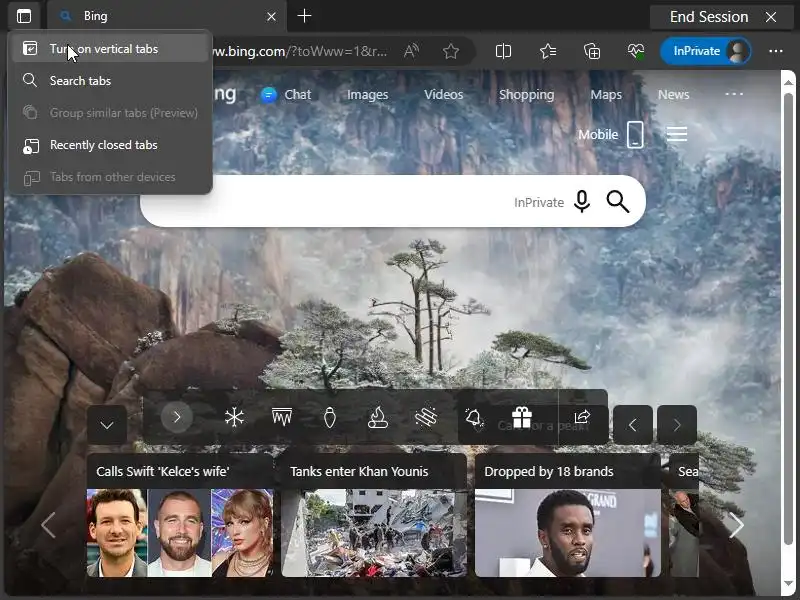800x600 pixels.
Task: Click the Mobile phone icon
Action: (x=635, y=135)
